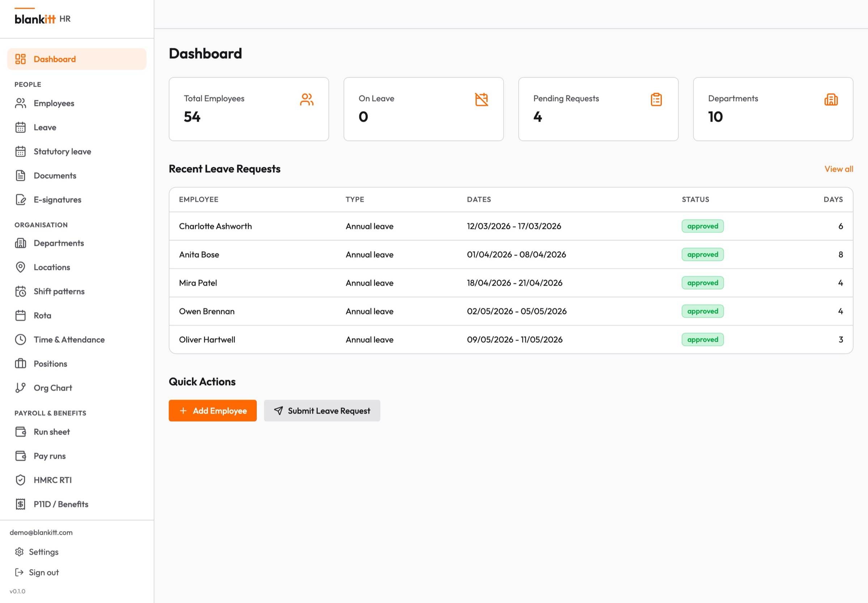Click the P11D / Benefits receipt icon
The width and height of the screenshot is (868, 603).
click(x=20, y=504)
